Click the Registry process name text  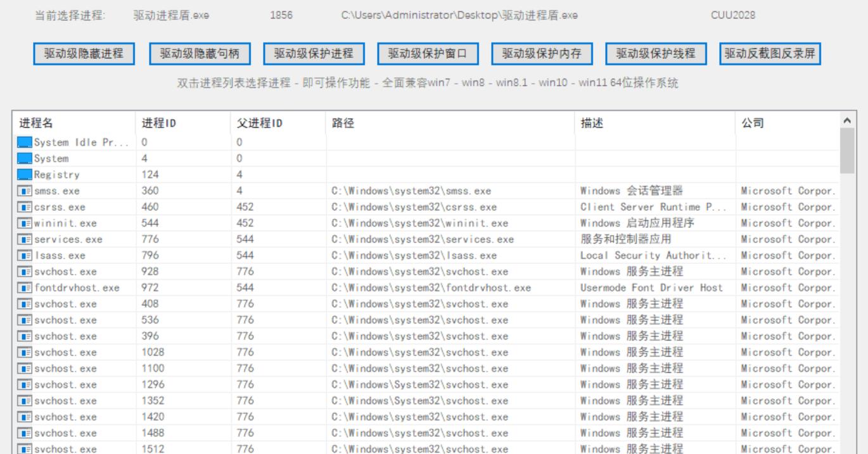click(x=57, y=175)
